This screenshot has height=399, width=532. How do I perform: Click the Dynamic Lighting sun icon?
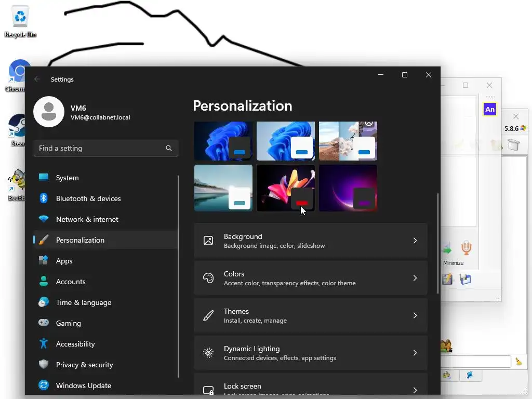click(208, 353)
